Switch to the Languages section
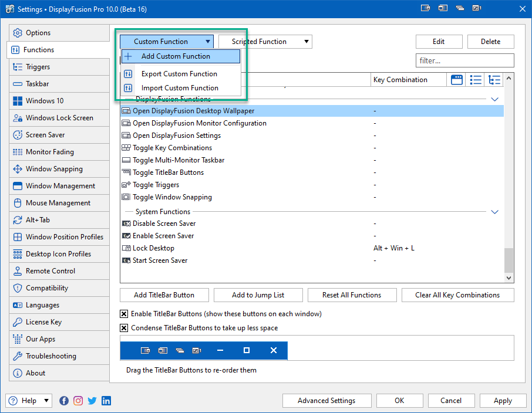This screenshot has height=413, width=532. (59, 305)
